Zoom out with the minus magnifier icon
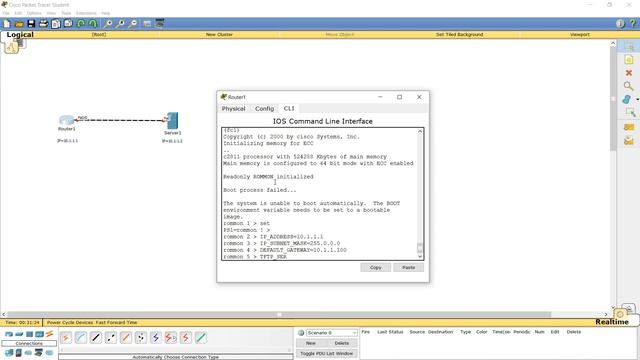The image size is (640, 360). click(133, 24)
